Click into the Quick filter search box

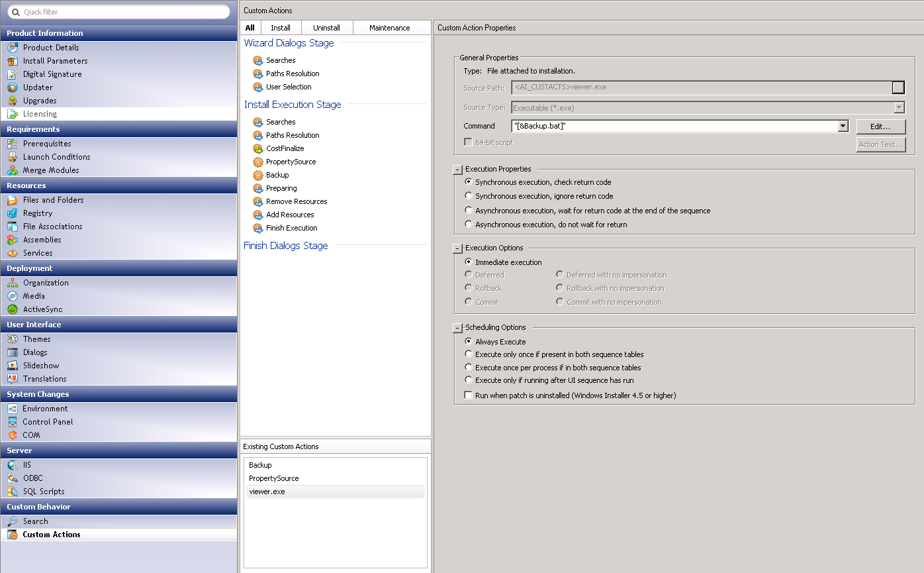click(x=122, y=12)
